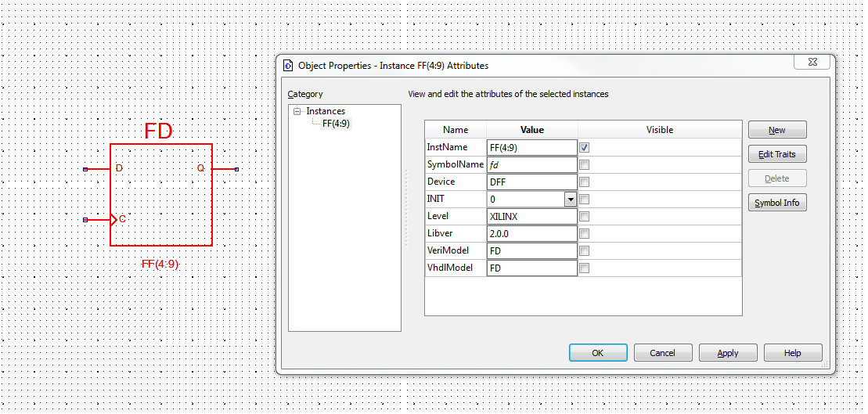868x414 pixels.
Task: Enable Level visible checkbox
Action: [584, 217]
